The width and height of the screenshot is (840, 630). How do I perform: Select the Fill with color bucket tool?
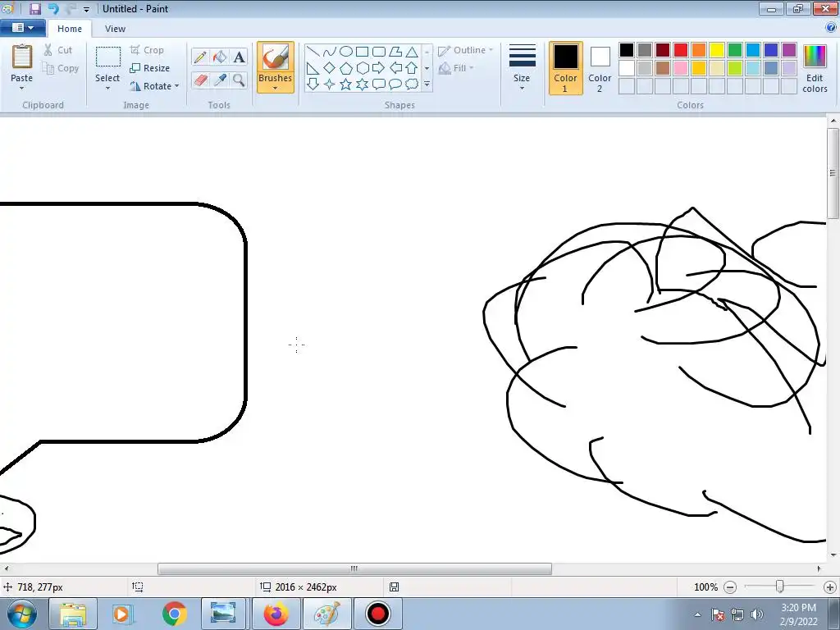tap(219, 57)
